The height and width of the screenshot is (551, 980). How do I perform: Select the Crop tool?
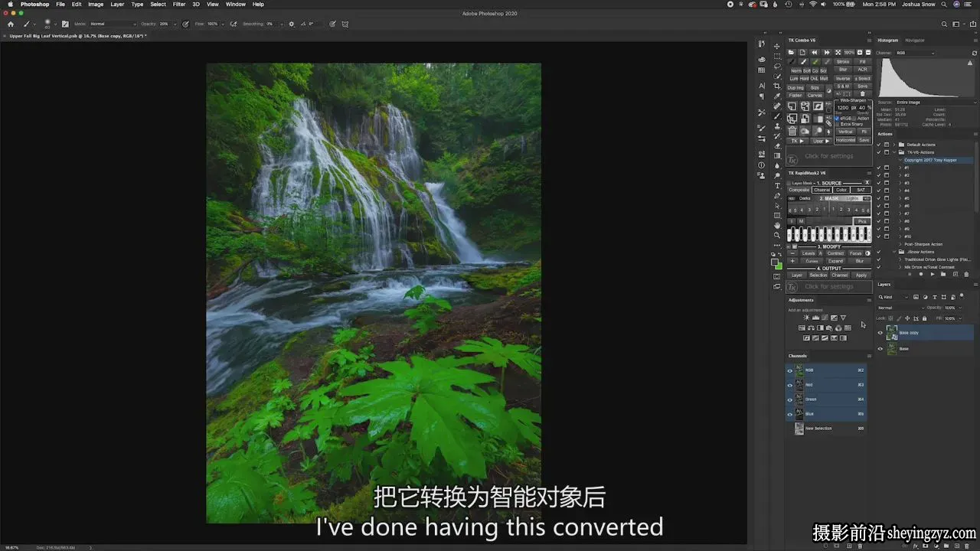coord(777,86)
